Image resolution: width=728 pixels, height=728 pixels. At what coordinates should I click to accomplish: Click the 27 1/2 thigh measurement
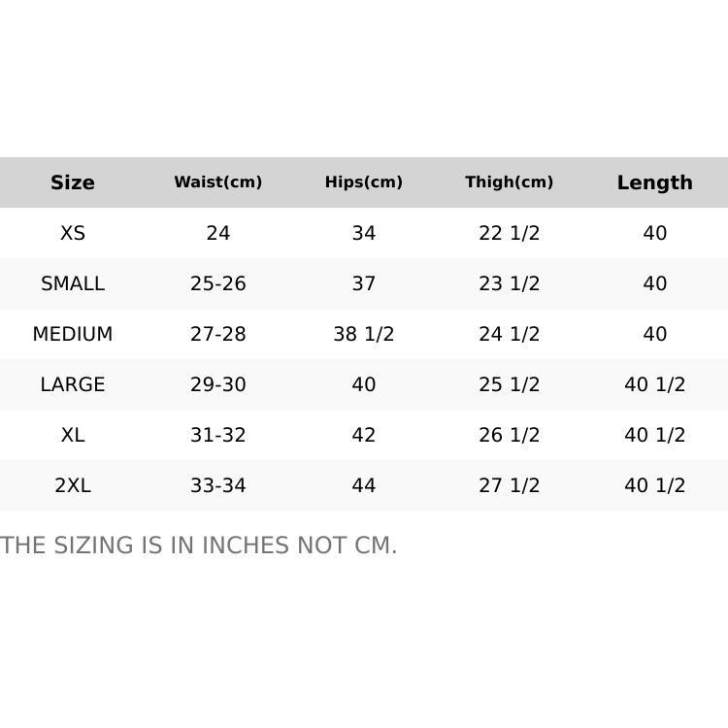(509, 485)
